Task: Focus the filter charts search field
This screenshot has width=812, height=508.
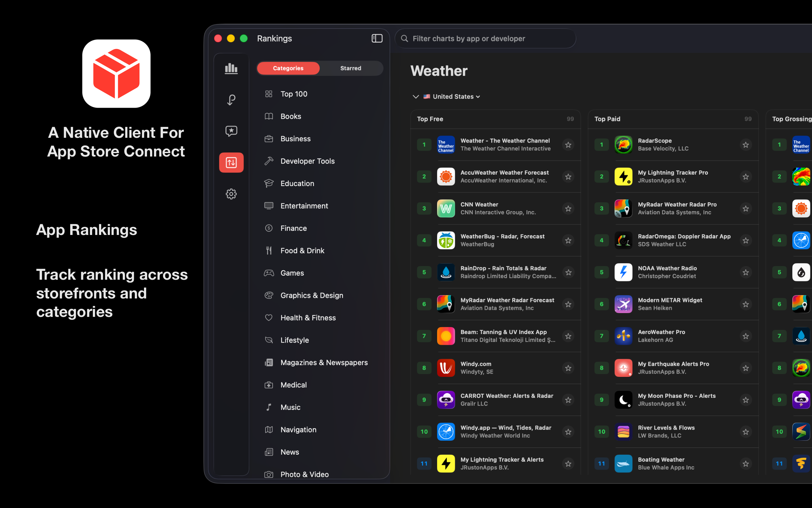Action: [485, 39]
